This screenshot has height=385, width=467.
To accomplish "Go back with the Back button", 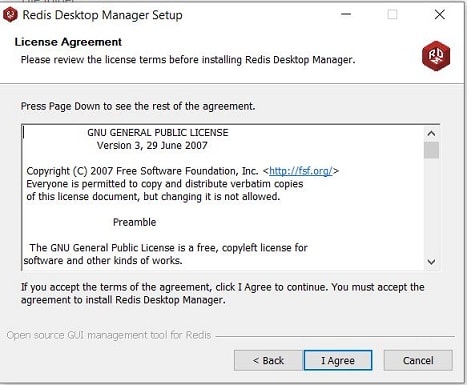I will [x=268, y=360].
